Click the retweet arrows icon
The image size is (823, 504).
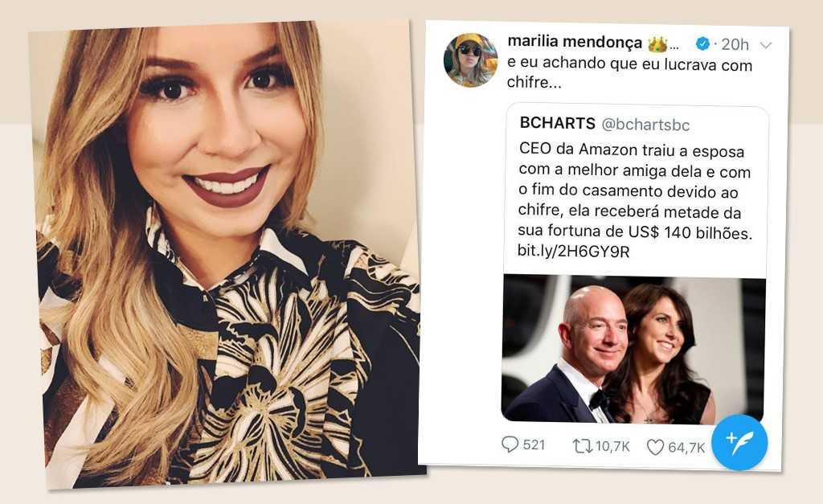click(x=582, y=446)
